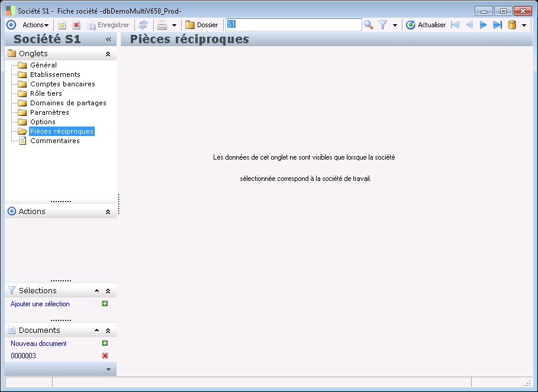Image resolution: width=538 pixels, height=392 pixels.
Task: Click the Enregistrer save button
Action: (108, 25)
